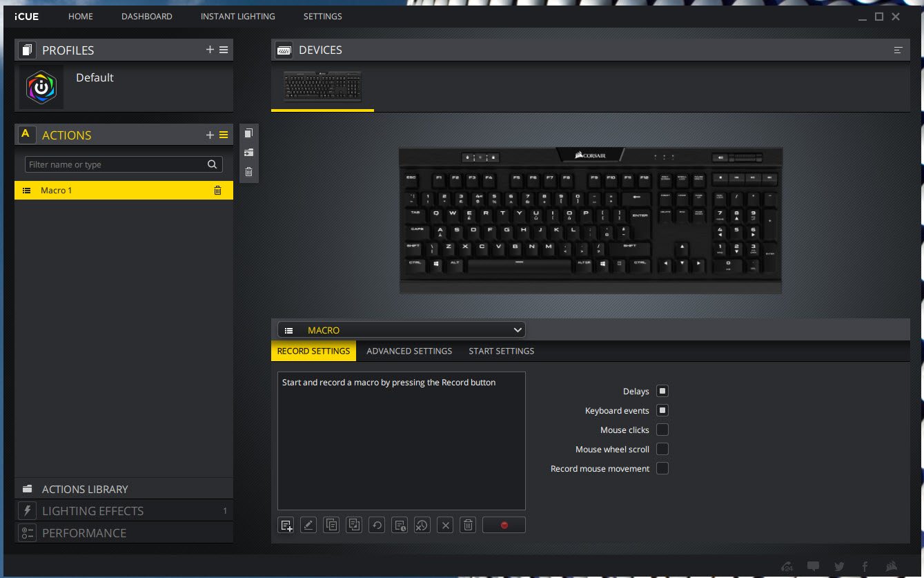Select the Default profile
The image size is (924, 578).
point(124,87)
